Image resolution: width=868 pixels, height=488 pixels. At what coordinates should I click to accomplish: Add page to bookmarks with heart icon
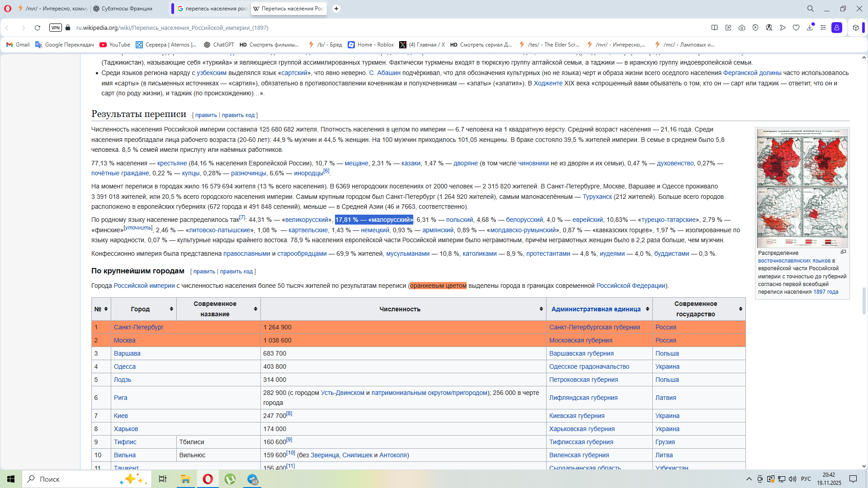(x=796, y=28)
